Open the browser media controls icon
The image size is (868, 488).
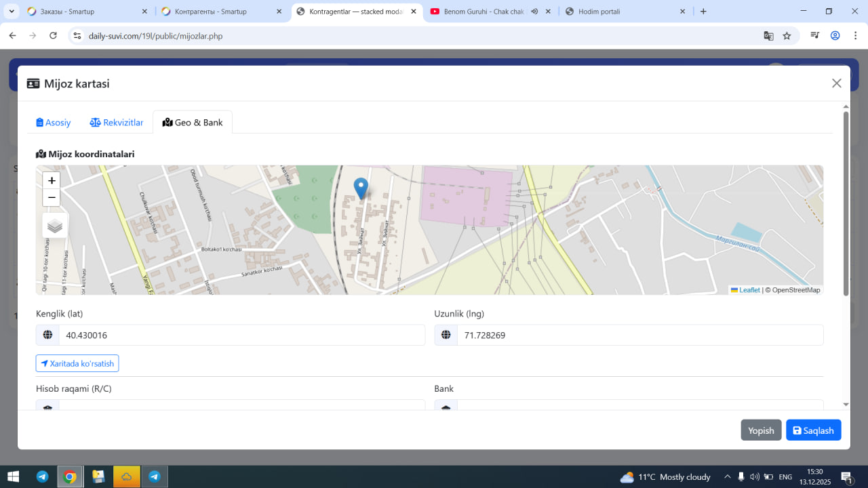point(816,35)
